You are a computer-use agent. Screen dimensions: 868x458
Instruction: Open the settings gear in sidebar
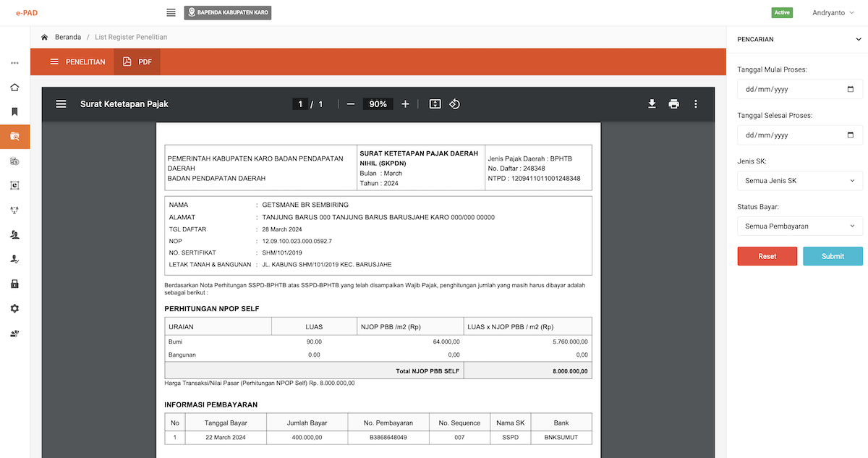pyautogui.click(x=14, y=308)
